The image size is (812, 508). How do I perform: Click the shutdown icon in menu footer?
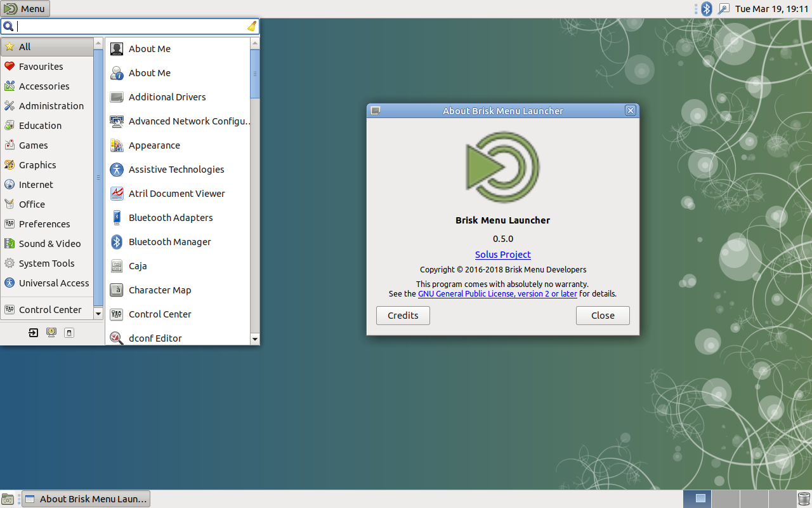[69, 333]
